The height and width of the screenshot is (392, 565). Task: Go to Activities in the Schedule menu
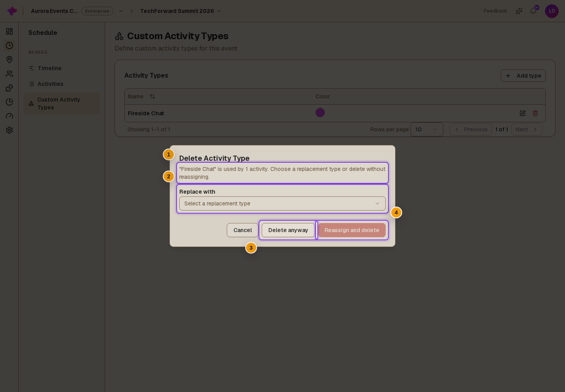point(62,84)
